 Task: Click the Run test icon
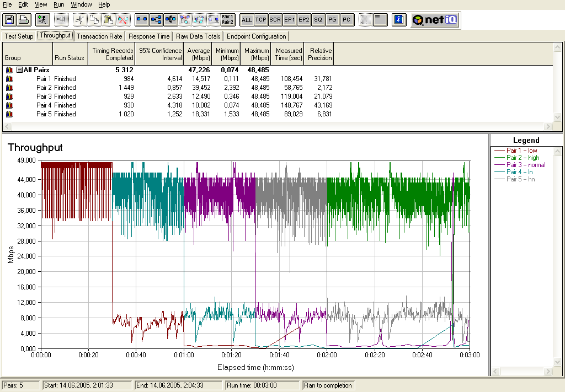click(x=42, y=20)
